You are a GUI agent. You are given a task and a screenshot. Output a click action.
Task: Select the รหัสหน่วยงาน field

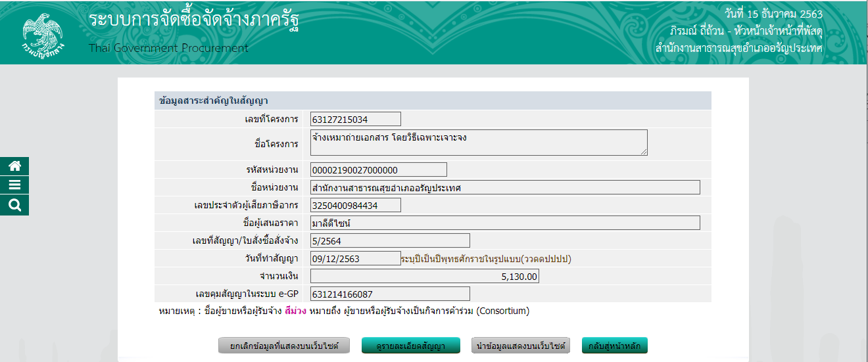378,170
